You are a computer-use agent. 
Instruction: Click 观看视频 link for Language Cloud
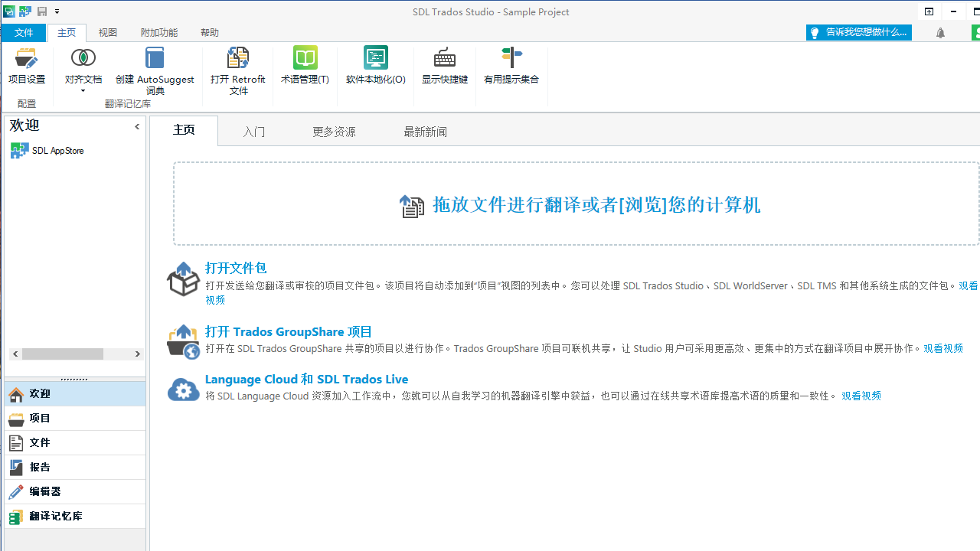coord(861,396)
